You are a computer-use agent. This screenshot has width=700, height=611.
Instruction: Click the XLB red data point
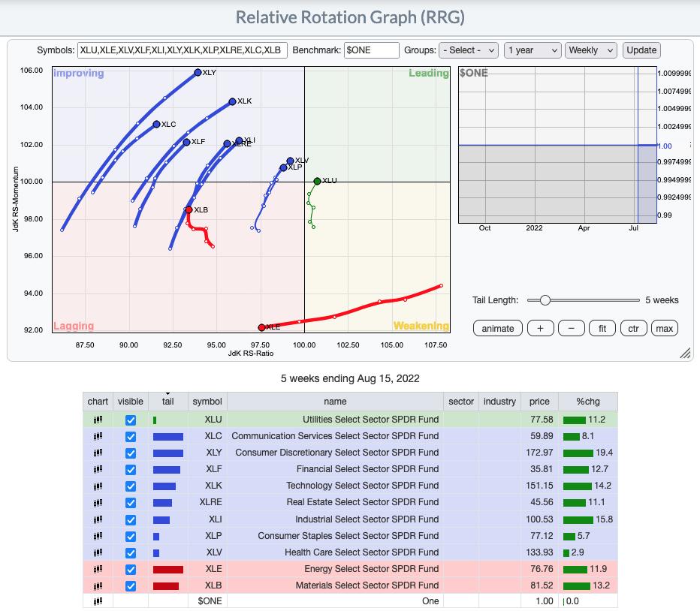(x=189, y=209)
